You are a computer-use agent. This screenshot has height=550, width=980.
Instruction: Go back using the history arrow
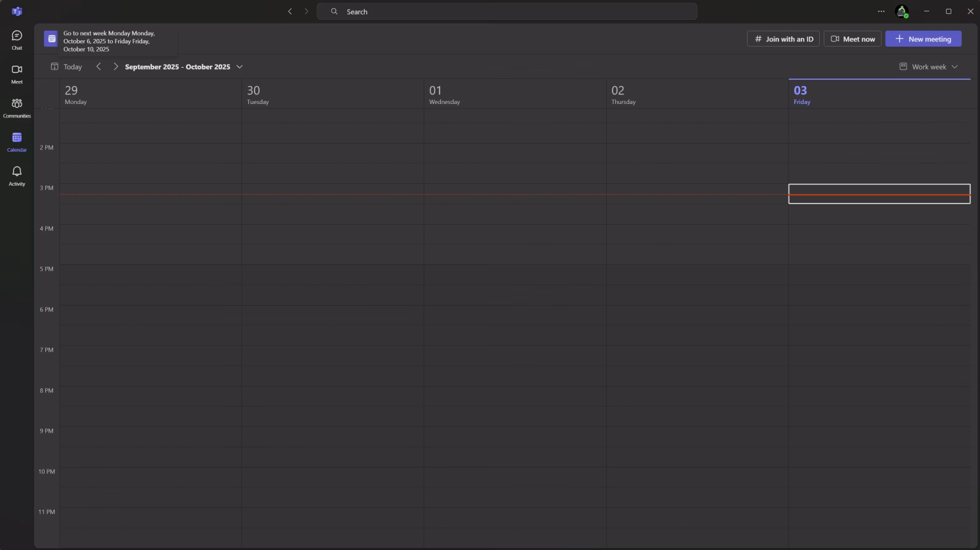[x=290, y=11]
